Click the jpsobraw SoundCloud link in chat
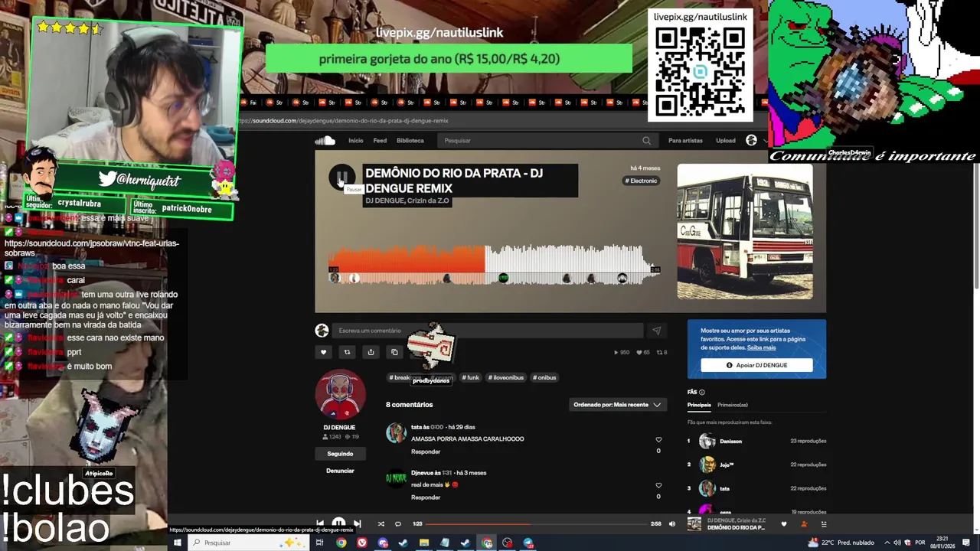 tap(91, 248)
